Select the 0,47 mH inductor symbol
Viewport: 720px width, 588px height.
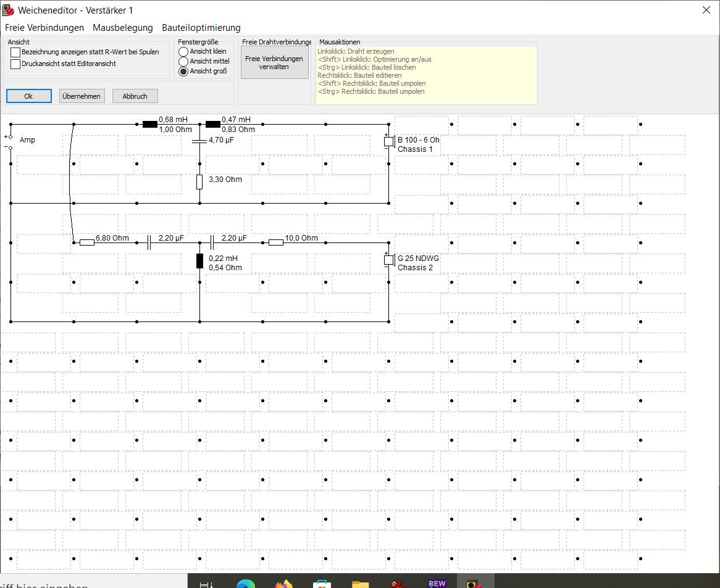click(x=212, y=124)
